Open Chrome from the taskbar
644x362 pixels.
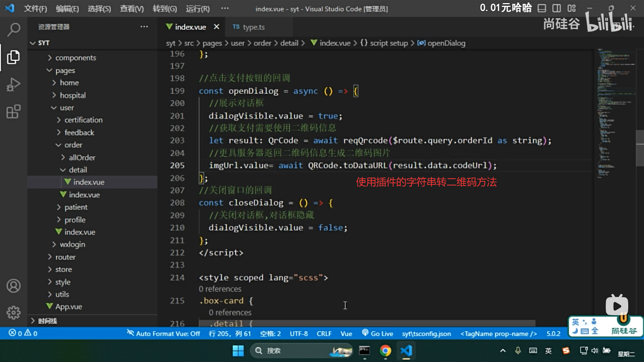point(385,351)
